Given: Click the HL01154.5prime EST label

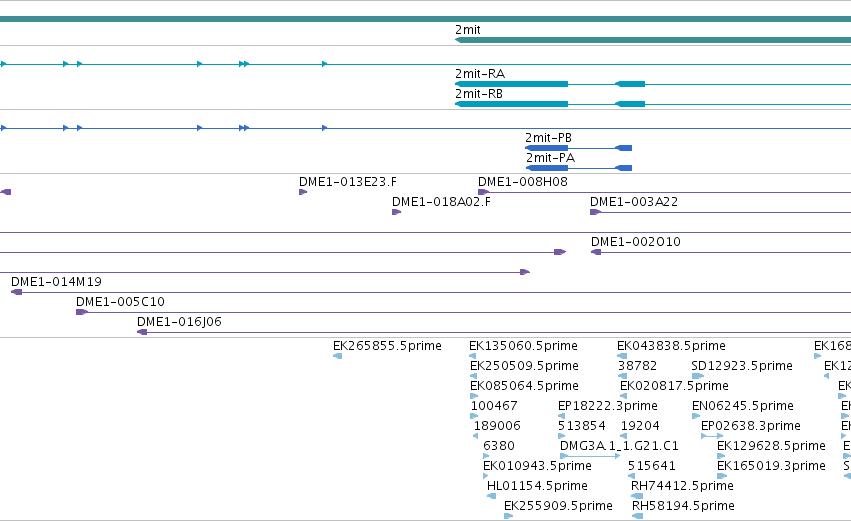Looking at the screenshot, I should click(537, 487).
